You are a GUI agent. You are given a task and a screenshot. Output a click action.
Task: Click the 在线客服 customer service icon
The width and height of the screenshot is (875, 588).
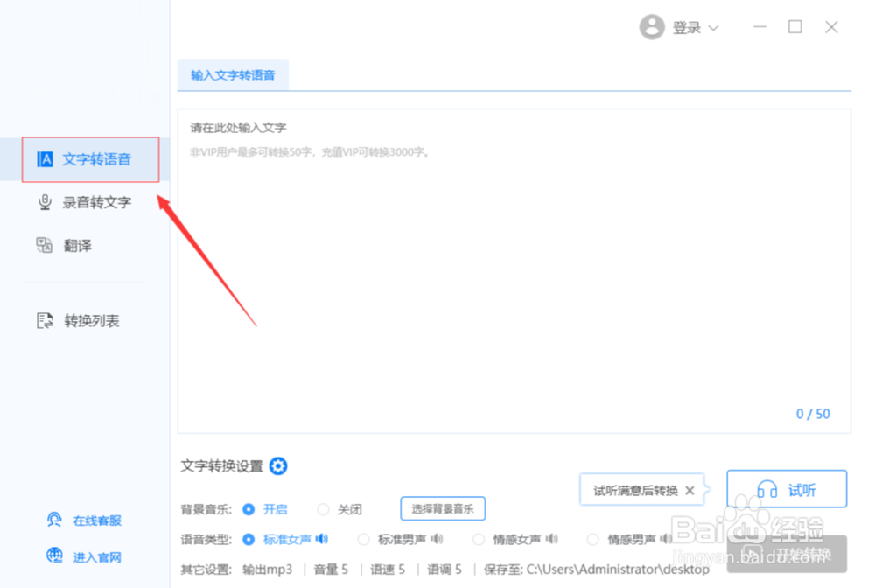53,520
